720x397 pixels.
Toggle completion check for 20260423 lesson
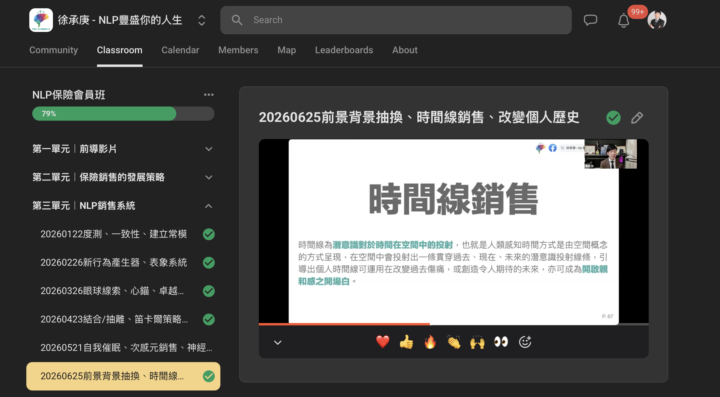click(209, 320)
